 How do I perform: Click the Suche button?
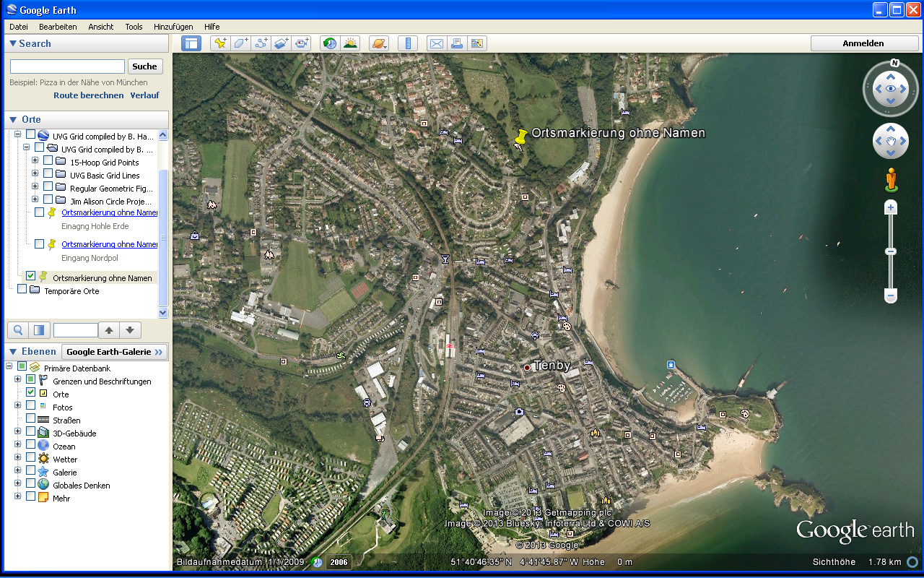click(x=145, y=66)
